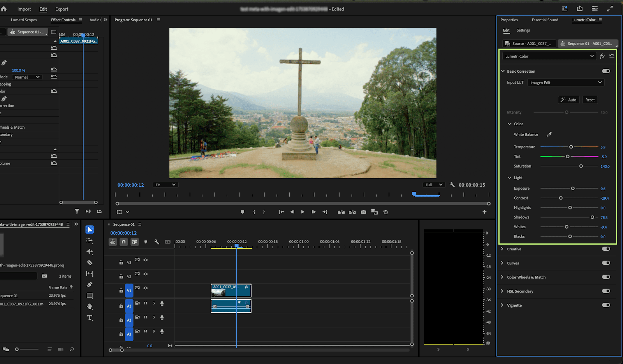The height and width of the screenshot is (364, 623).
Task: Toggle timeline snapping magnet
Action: tap(123, 241)
